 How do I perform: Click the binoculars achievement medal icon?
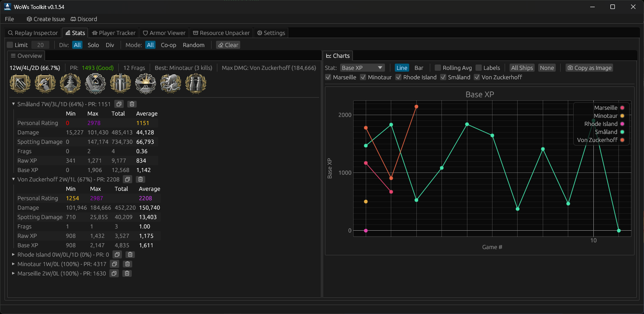196,83
